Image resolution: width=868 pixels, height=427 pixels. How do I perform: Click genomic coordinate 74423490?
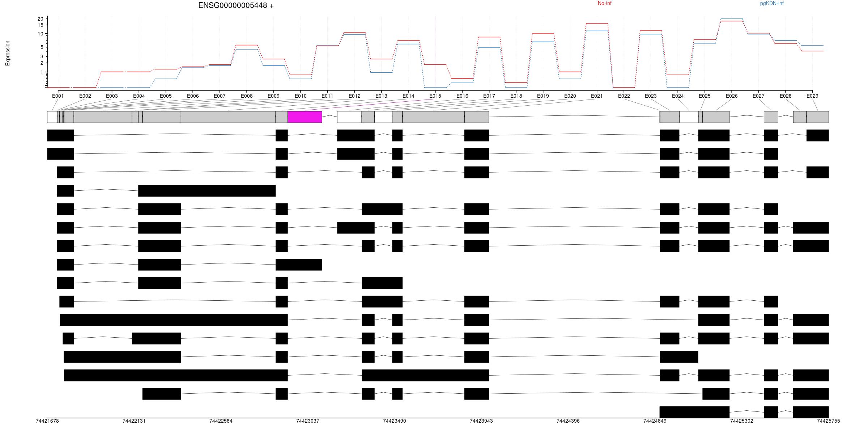[x=395, y=421]
